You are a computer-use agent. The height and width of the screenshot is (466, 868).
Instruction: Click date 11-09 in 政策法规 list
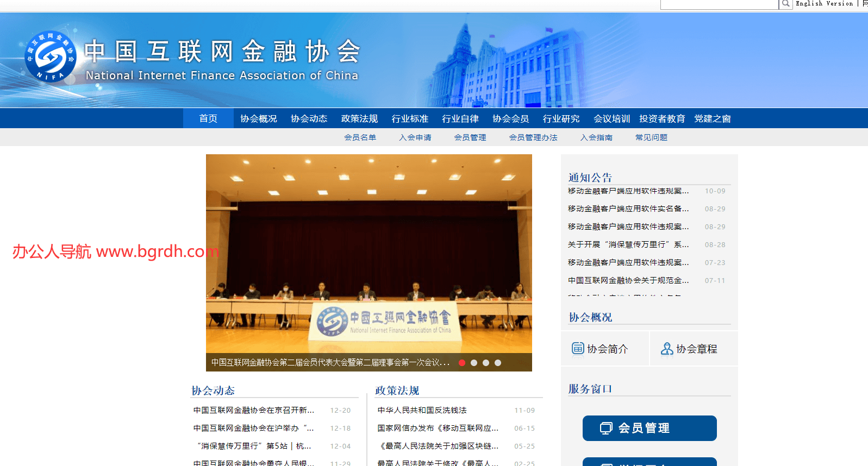click(x=524, y=411)
